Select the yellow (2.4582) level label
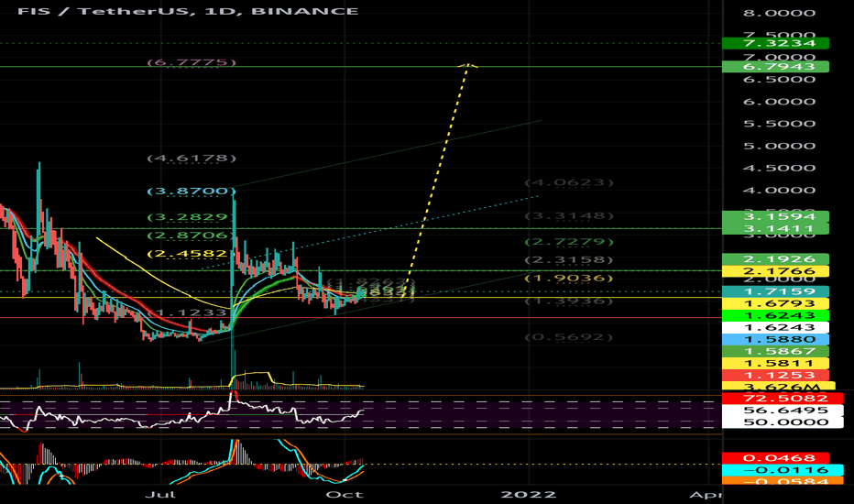This screenshot has height=504, width=854. click(x=189, y=254)
